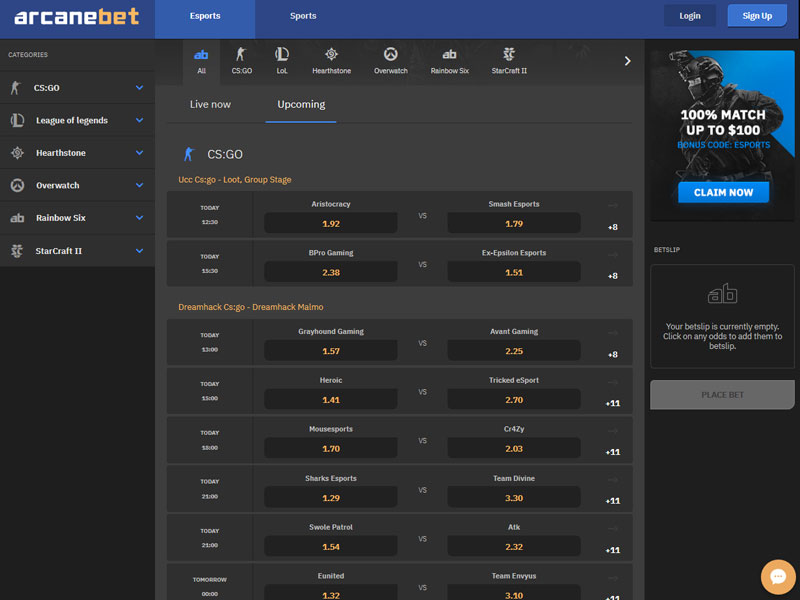Bet on Avant Gaming at odds 2.25
800x600 pixels.
tap(514, 351)
